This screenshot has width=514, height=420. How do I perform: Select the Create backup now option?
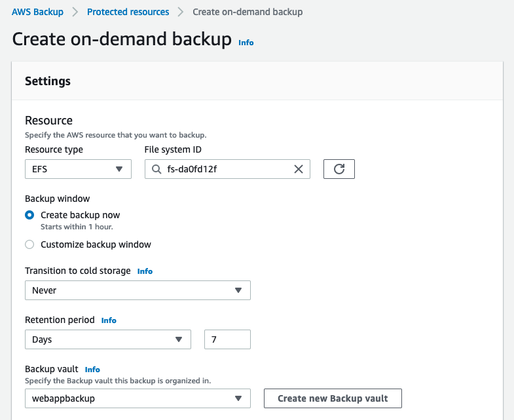click(x=29, y=215)
